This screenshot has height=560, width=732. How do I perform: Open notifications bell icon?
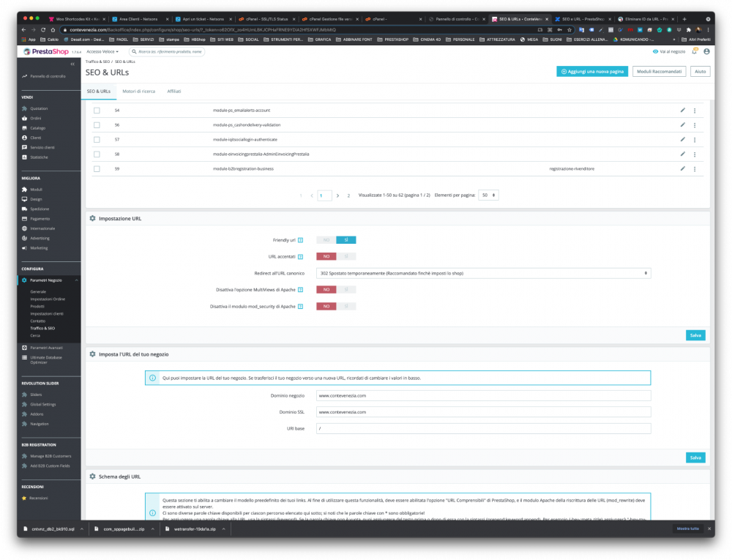coord(695,51)
